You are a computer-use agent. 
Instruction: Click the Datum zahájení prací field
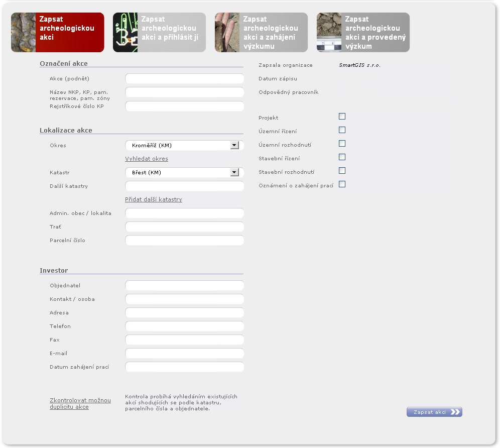tap(184, 367)
